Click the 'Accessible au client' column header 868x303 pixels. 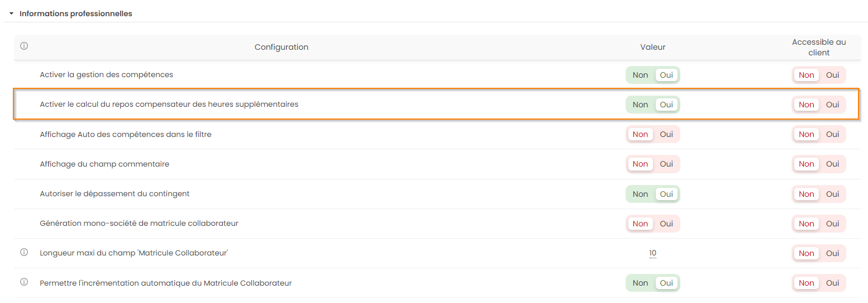pos(818,47)
